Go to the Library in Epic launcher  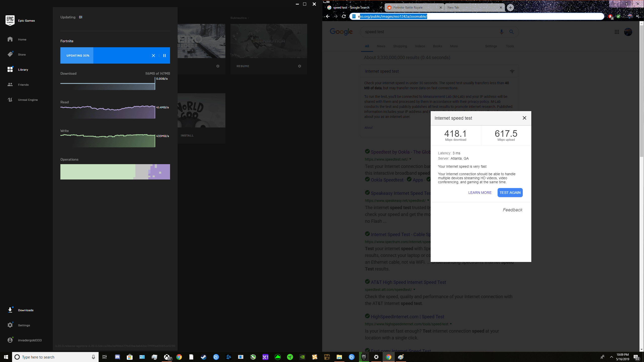pos(23,70)
